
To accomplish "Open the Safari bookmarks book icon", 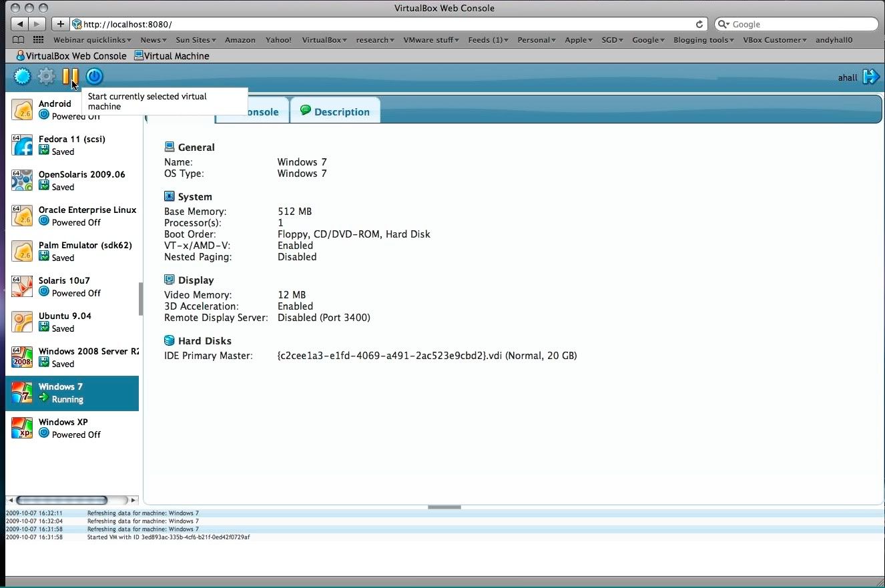I will (19, 40).
